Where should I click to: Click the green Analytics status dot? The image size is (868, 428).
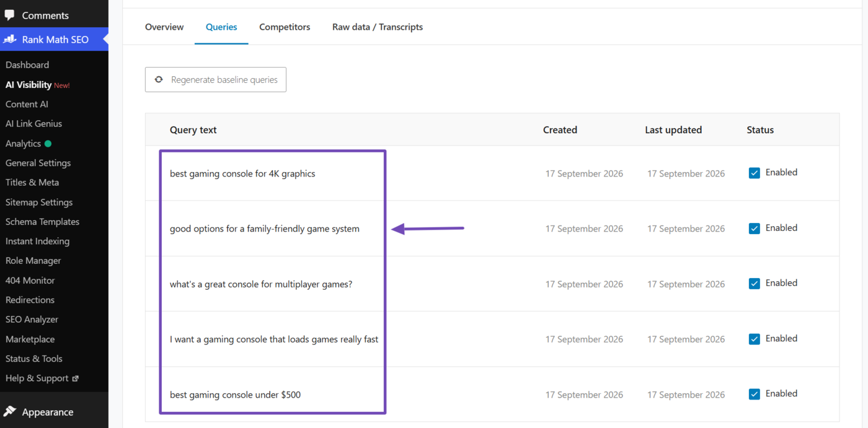(48, 144)
